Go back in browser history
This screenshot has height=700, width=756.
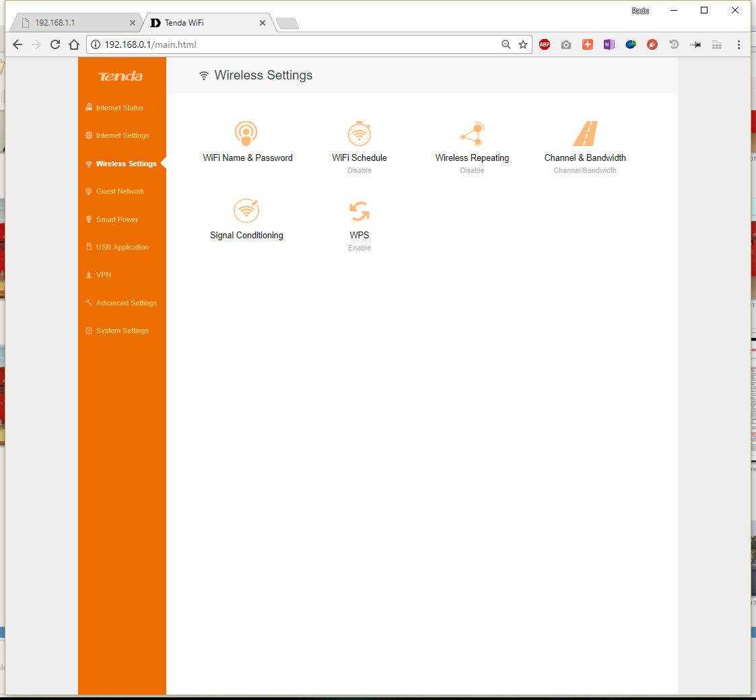(x=18, y=44)
